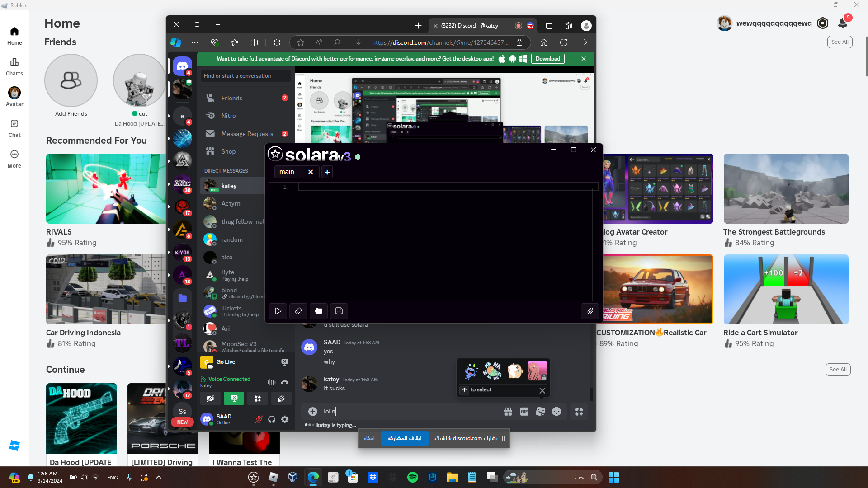The image size is (868, 488).
Task: Disconnect from voice call in Discord
Action: pos(285,382)
